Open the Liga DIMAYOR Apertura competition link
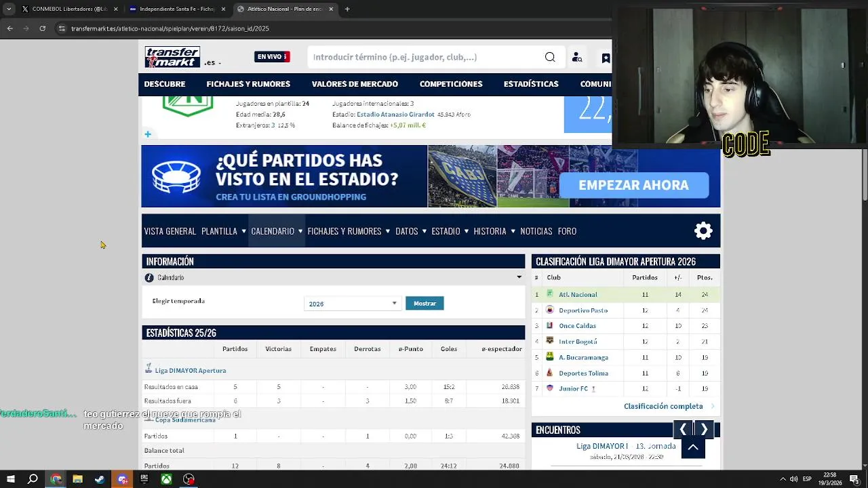This screenshot has height=488, width=868. tap(191, 371)
